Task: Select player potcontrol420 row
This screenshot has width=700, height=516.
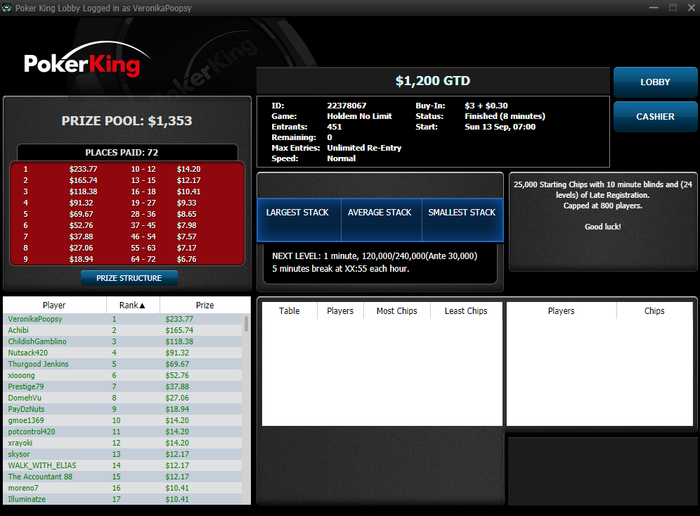Action: [123, 432]
